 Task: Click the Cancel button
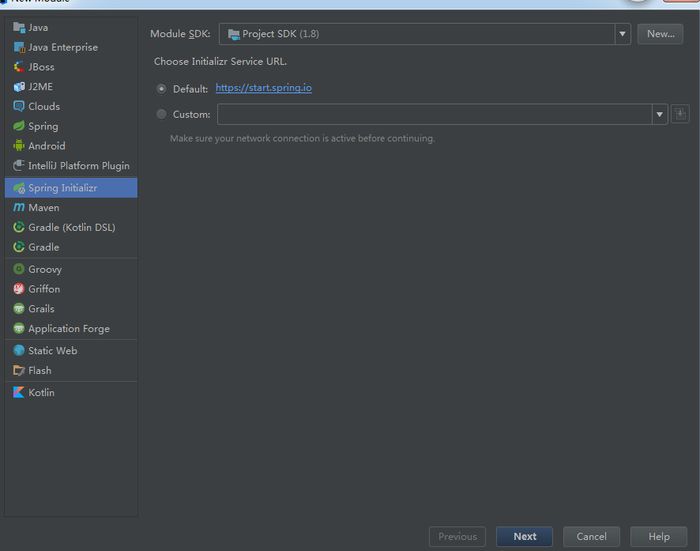(591, 537)
